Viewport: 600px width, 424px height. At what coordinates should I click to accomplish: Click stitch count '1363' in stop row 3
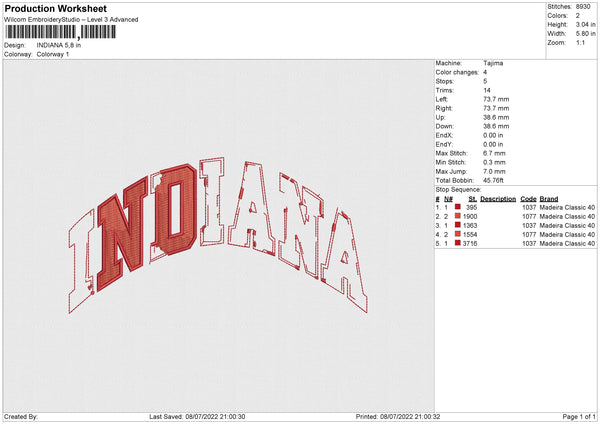click(x=470, y=225)
